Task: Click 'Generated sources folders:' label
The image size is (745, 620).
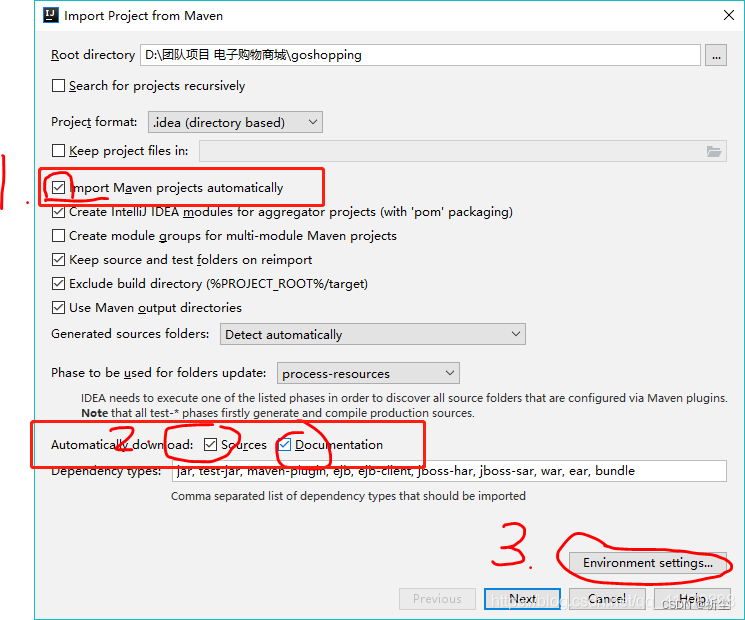Action: pos(130,334)
